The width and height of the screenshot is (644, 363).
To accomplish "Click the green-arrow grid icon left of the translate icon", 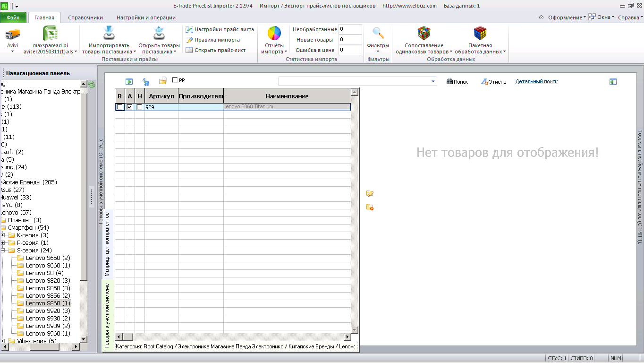I will click(129, 82).
